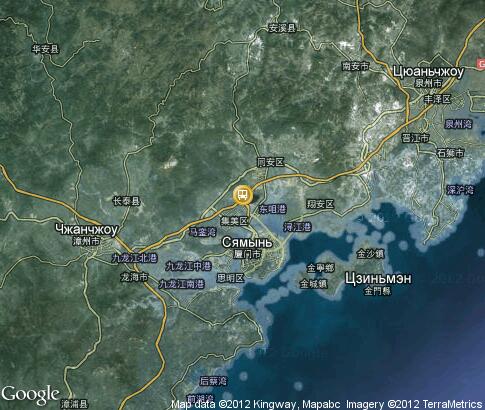Click the 龙海市 map label
Screen dimensions: 485x410
coord(134,277)
